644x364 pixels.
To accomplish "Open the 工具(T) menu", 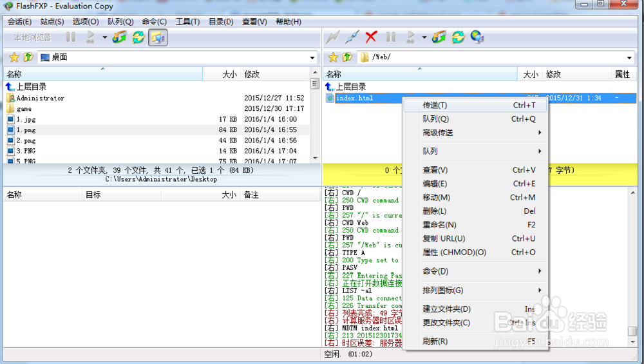I will pyautogui.click(x=187, y=22).
